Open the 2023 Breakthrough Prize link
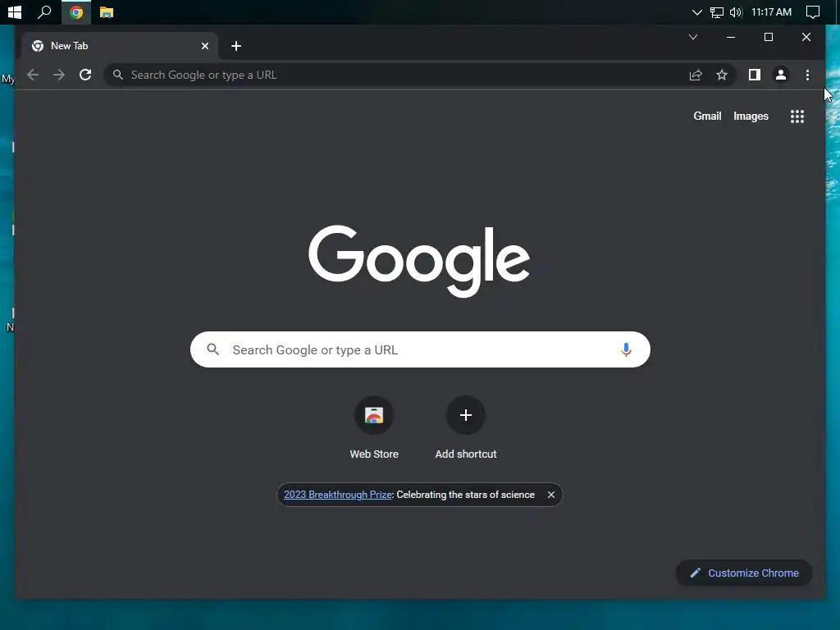Image resolution: width=840 pixels, height=630 pixels. [337, 495]
